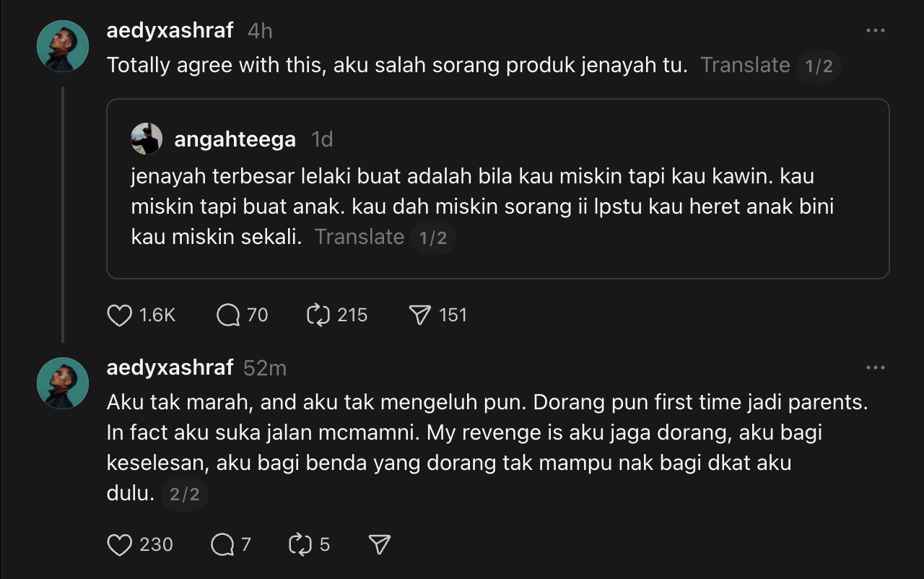Repost the post with 215 reposts
Screen dimensions: 924x579
coord(318,315)
